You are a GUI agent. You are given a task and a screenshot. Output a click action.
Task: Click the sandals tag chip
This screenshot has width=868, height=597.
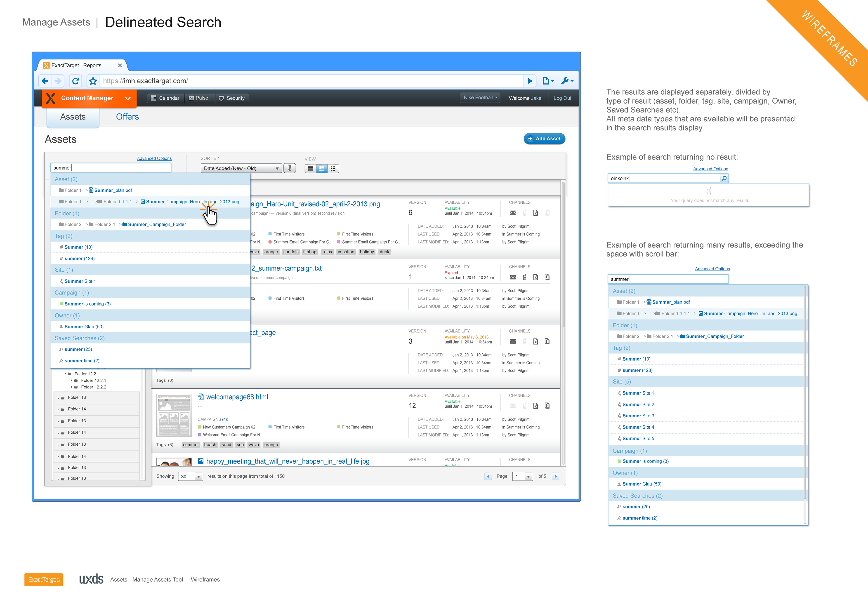(291, 252)
